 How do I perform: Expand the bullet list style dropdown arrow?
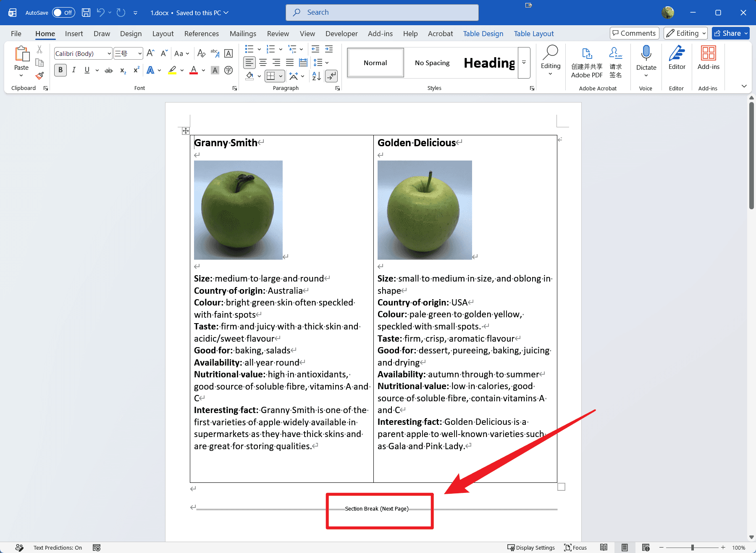coord(259,49)
